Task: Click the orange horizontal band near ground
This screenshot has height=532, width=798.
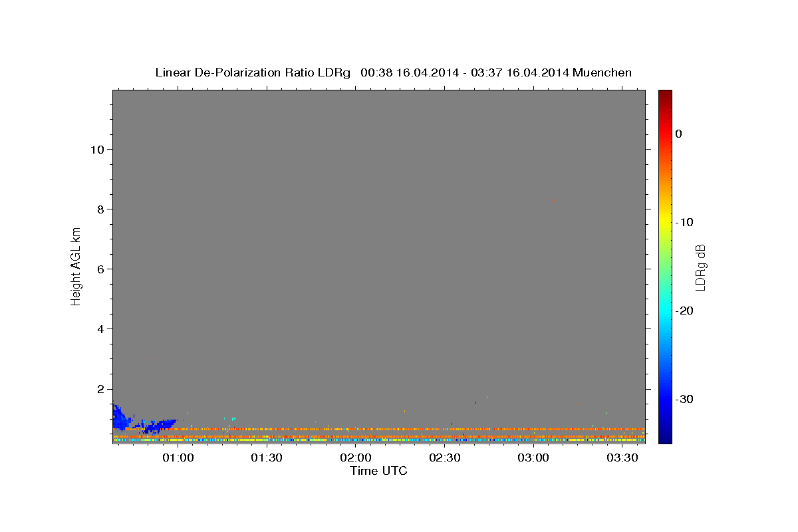Action: [379, 430]
